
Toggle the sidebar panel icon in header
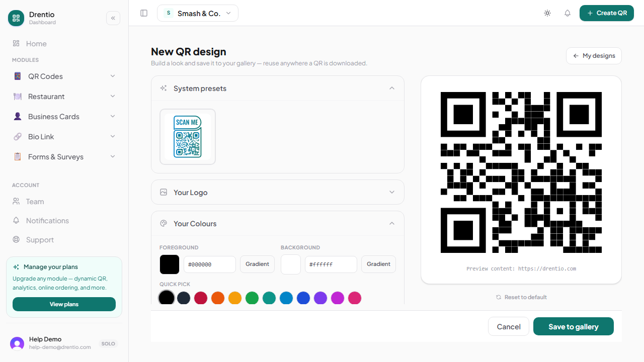tap(144, 13)
